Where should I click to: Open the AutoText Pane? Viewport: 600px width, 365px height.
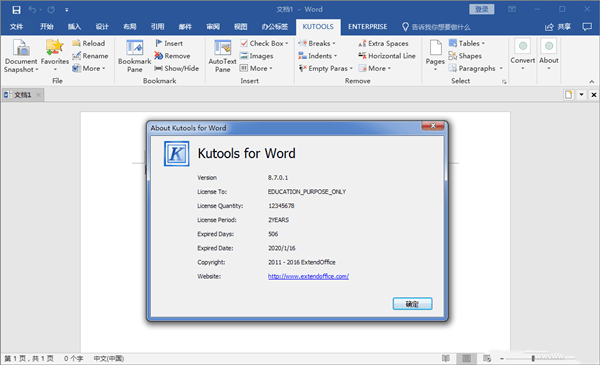[x=222, y=56]
